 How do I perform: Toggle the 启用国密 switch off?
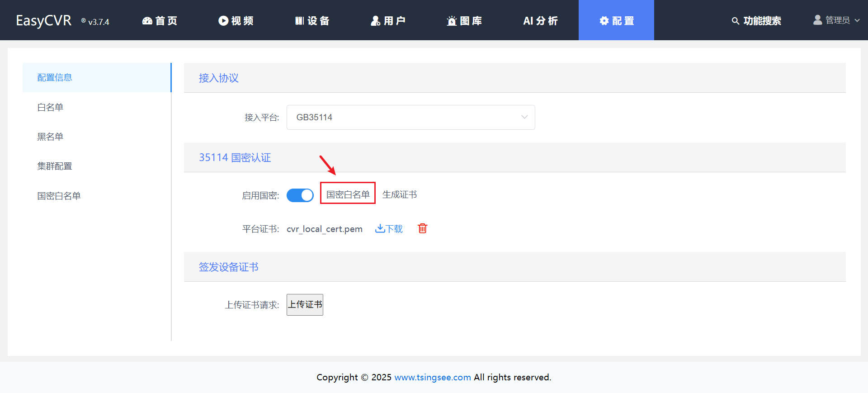point(300,195)
